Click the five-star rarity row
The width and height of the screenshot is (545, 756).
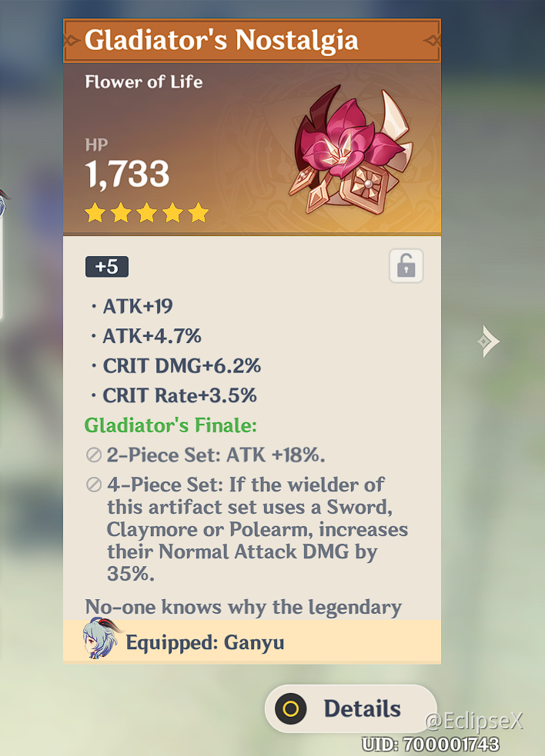[x=146, y=212]
